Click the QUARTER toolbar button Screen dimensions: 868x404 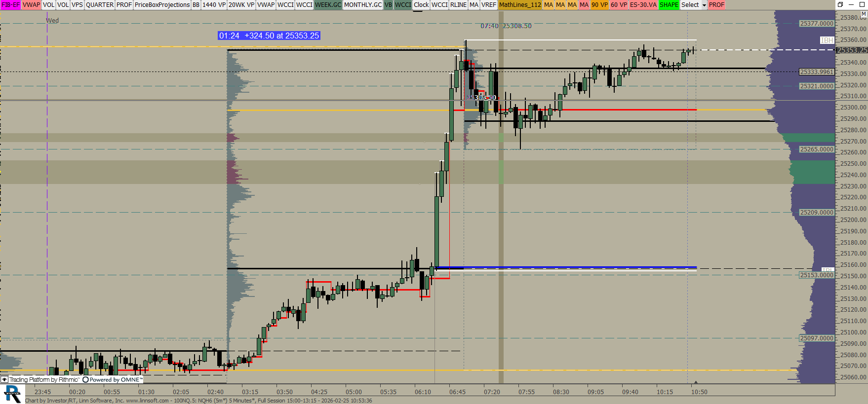[100, 5]
